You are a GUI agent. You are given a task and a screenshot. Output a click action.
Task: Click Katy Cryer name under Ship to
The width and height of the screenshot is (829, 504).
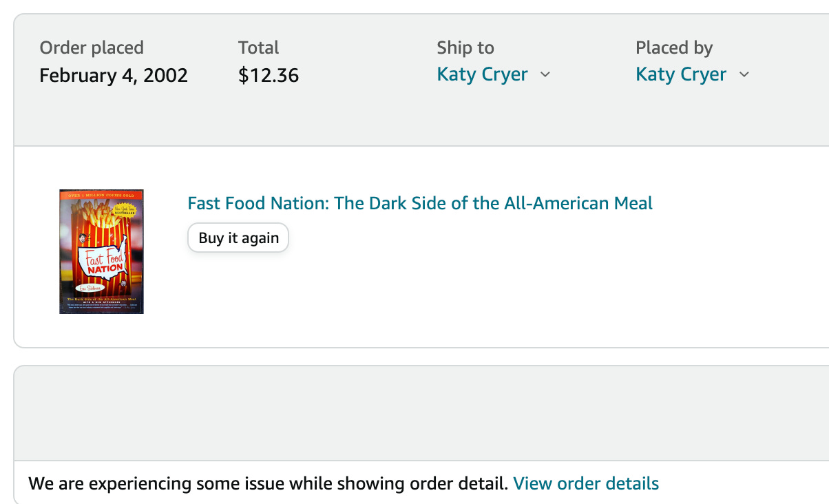click(482, 74)
